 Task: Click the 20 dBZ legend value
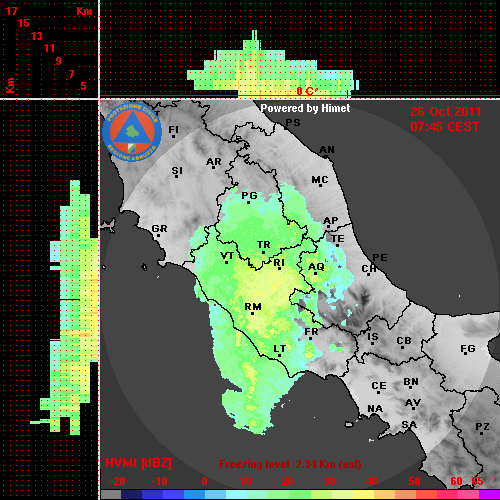287,481
